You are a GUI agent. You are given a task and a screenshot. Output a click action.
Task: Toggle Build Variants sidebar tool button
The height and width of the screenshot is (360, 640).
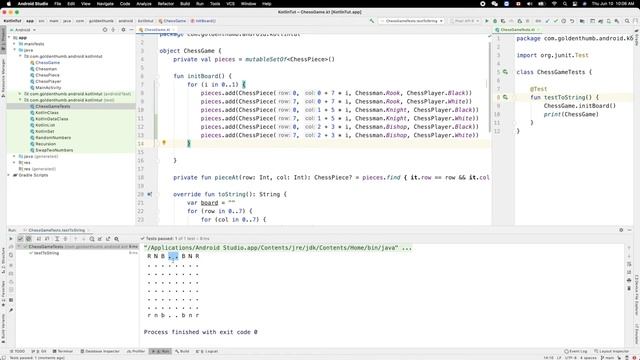pos(3,329)
